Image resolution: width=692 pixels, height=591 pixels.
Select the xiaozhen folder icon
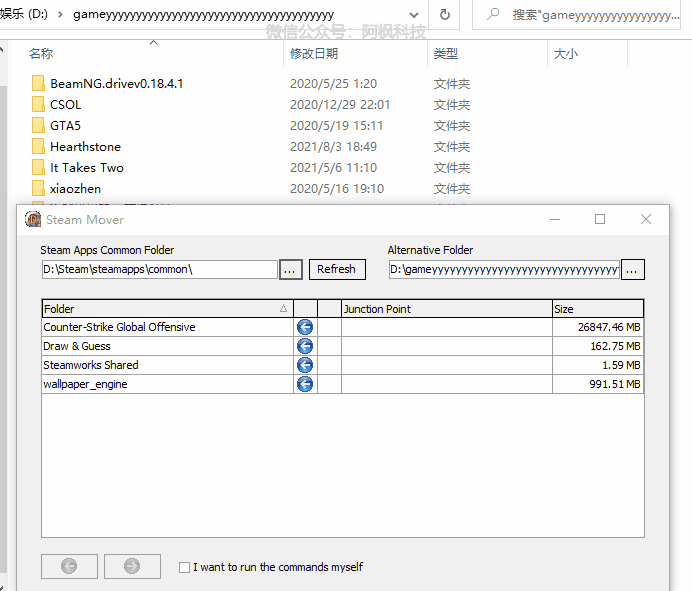point(38,189)
